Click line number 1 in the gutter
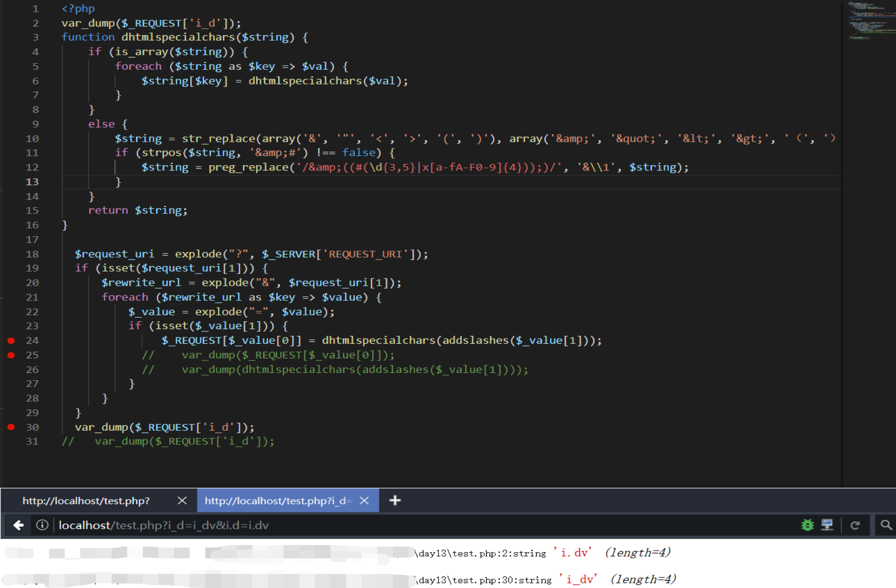Image resolution: width=896 pixels, height=588 pixels. (x=35, y=9)
